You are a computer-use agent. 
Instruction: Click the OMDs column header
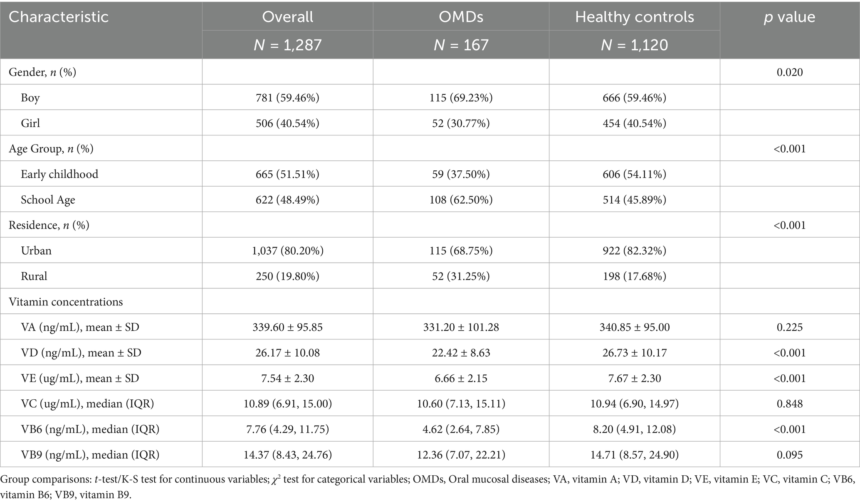click(461, 17)
